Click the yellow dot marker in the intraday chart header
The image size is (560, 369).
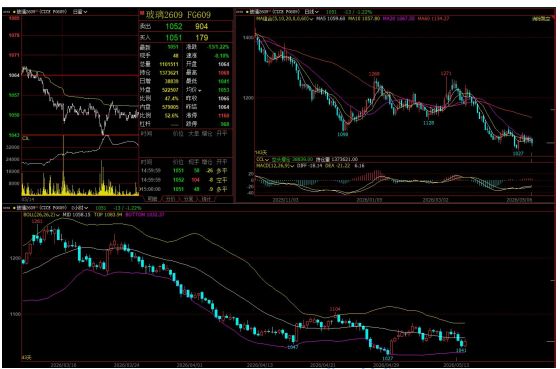[x=14, y=12]
